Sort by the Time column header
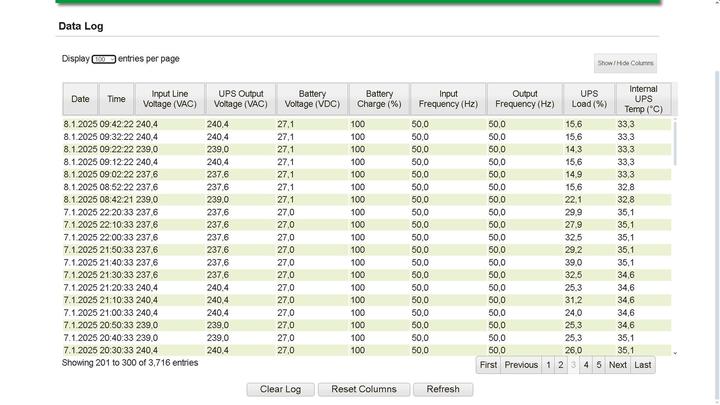The image size is (720, 405). pos(116,99)
